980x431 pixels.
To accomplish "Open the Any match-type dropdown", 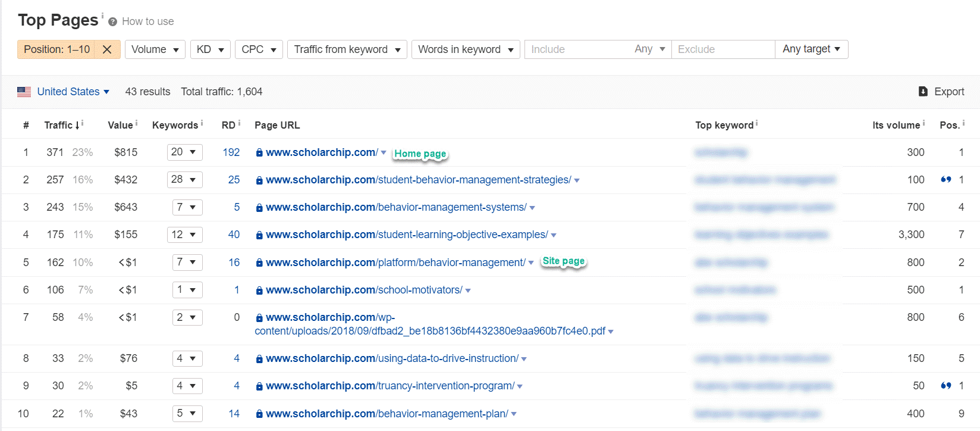I will tap(649, 49).
